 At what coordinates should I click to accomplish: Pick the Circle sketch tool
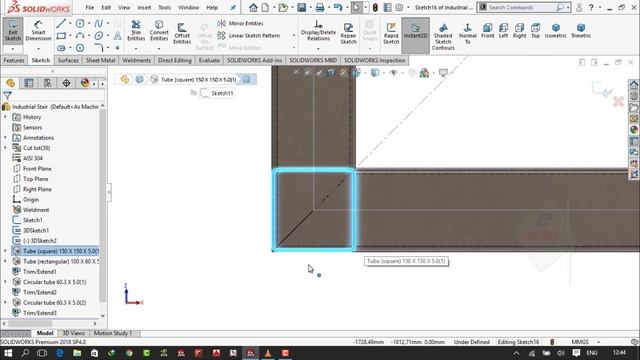80,24
